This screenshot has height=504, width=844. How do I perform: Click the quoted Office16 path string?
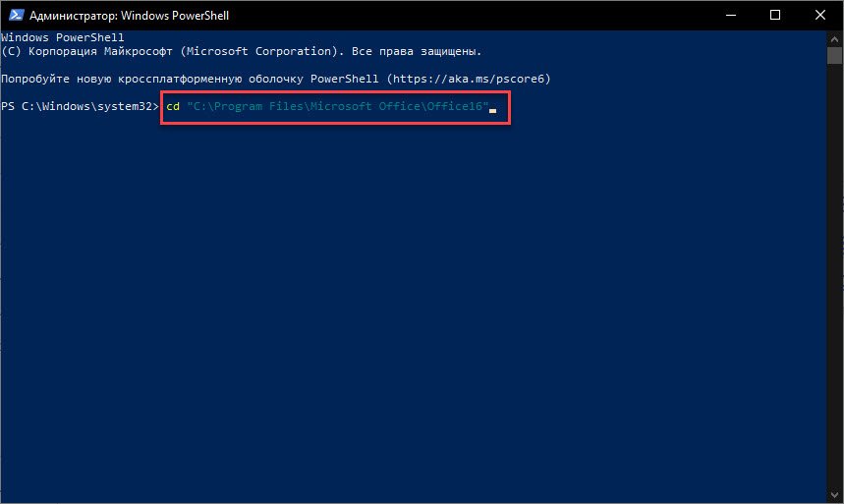point(337,106)
